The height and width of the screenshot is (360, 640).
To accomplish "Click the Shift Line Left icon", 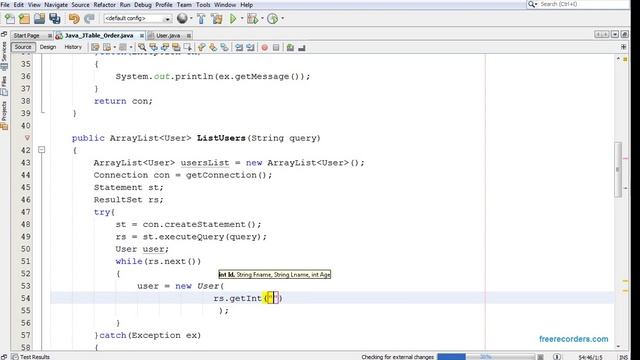I will coord(239,48).
